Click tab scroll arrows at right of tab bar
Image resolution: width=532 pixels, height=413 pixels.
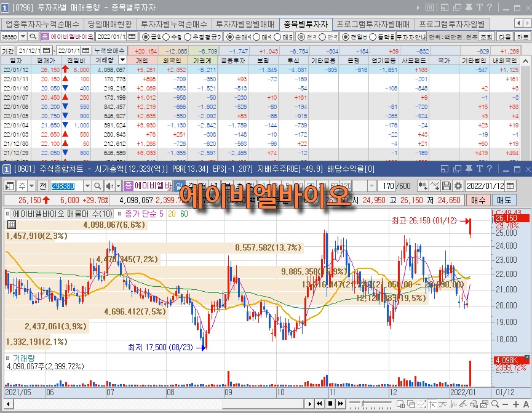click(x=523, y=23)
